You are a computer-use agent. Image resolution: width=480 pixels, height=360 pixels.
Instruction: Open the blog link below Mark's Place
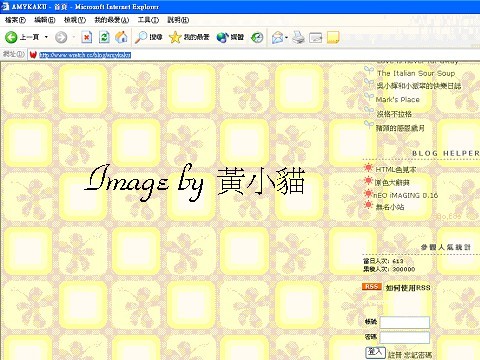click(x=394, y=114)
